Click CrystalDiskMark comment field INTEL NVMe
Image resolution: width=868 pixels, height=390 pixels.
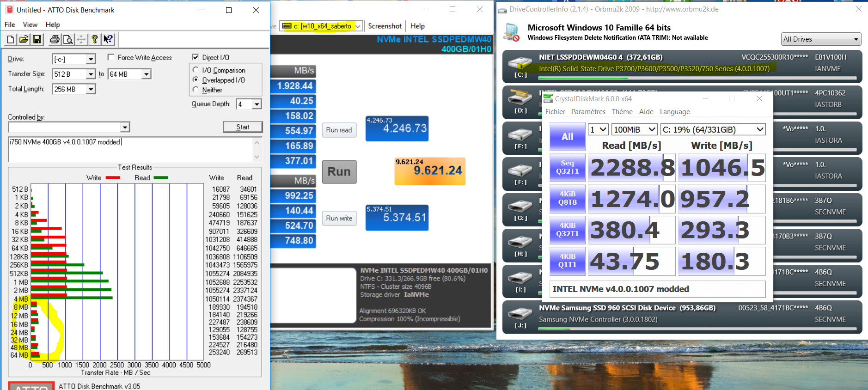pyautogui.click(x=657, y=289)
